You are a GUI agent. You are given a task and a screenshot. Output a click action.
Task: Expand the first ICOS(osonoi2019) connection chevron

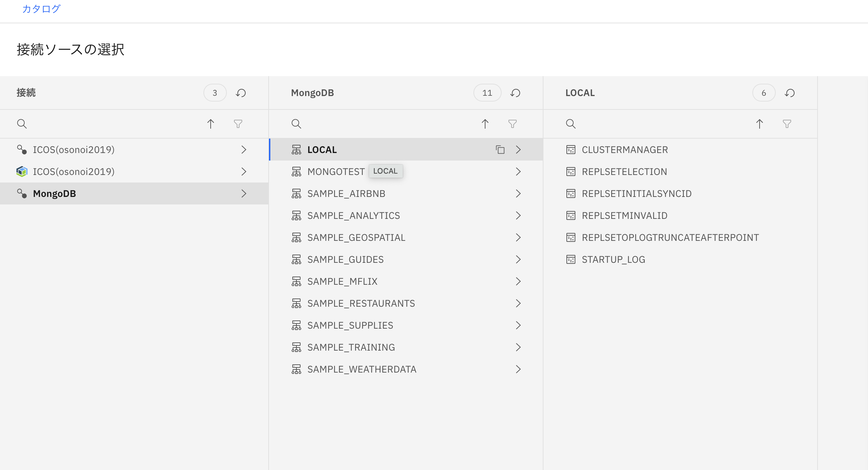[244, 150]
